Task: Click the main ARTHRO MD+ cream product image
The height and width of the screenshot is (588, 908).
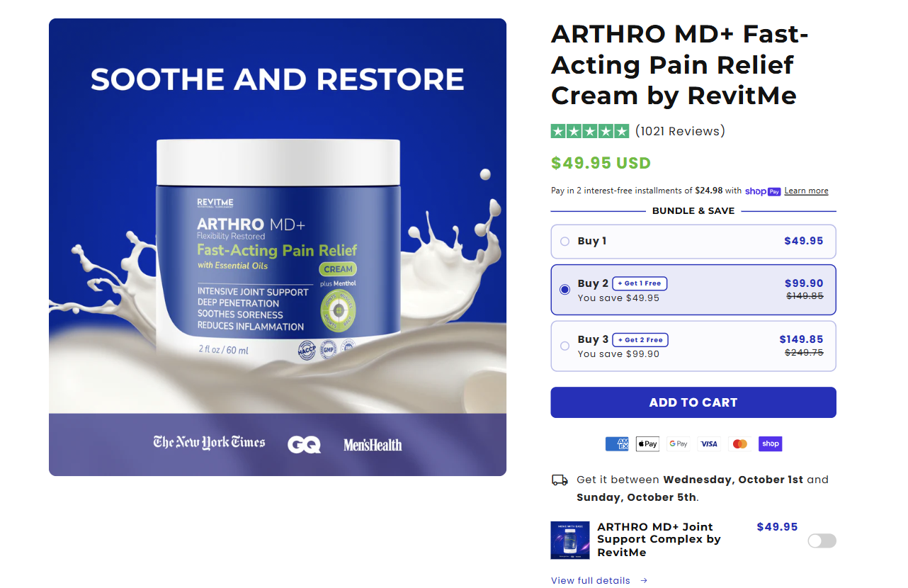Action: (x=278, y=247)
